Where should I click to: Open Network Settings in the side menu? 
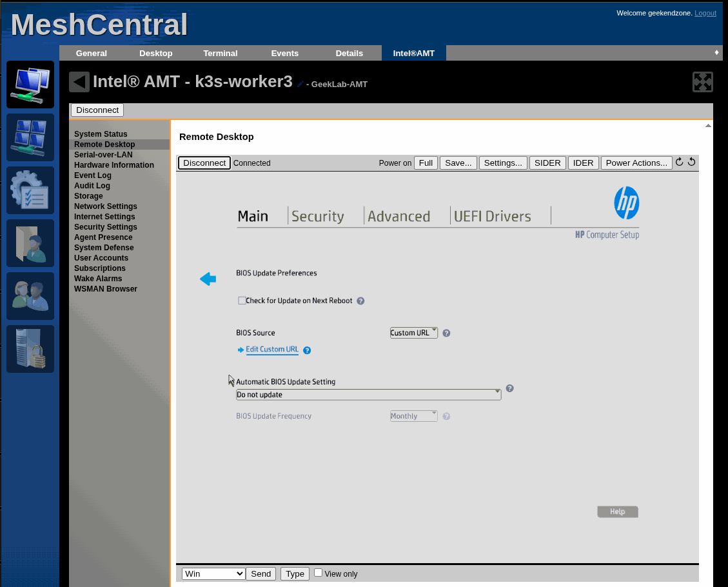(x=105, y=206)
